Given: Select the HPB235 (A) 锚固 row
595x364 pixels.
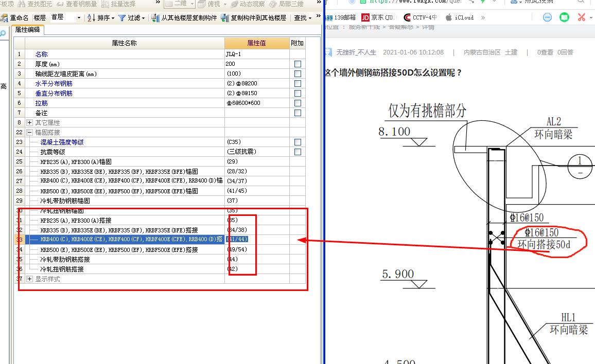Looking at the screenshot, I should click(160, 161).
